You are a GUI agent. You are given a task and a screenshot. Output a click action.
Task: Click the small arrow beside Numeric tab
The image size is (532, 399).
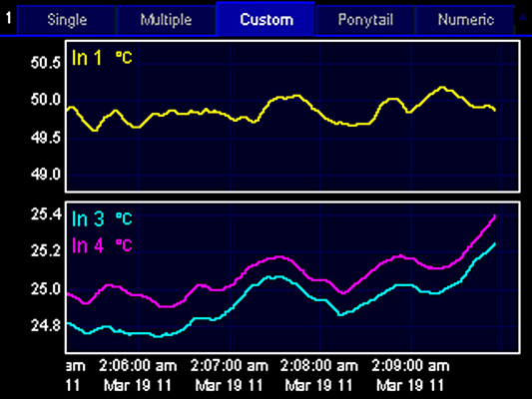coord(523,16)
